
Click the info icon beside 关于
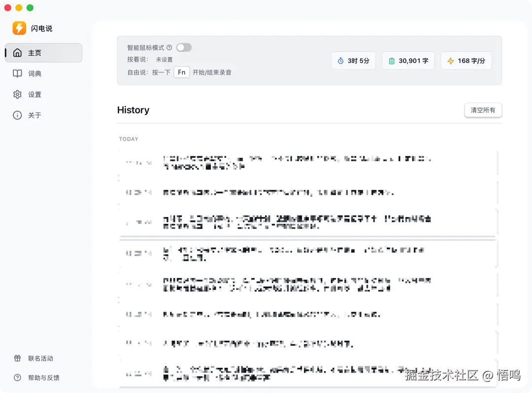(17, 115)
